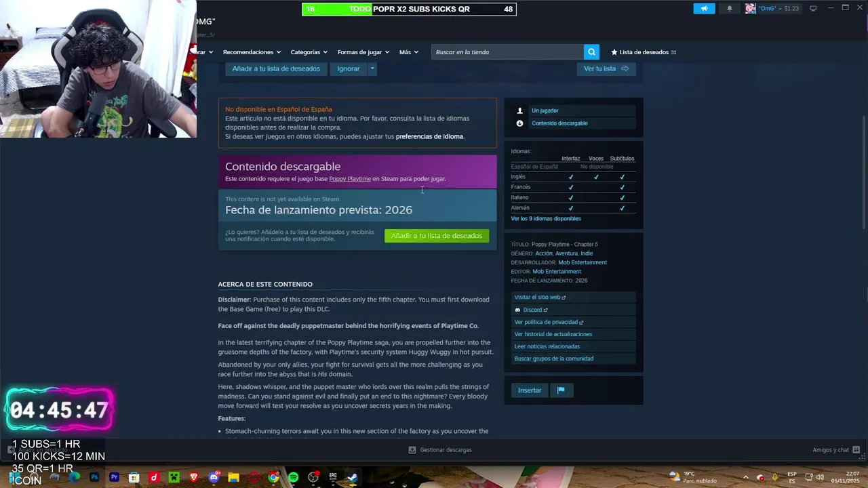Open the Indie genre link
This screenshot has height=488, width=868.
587,253
